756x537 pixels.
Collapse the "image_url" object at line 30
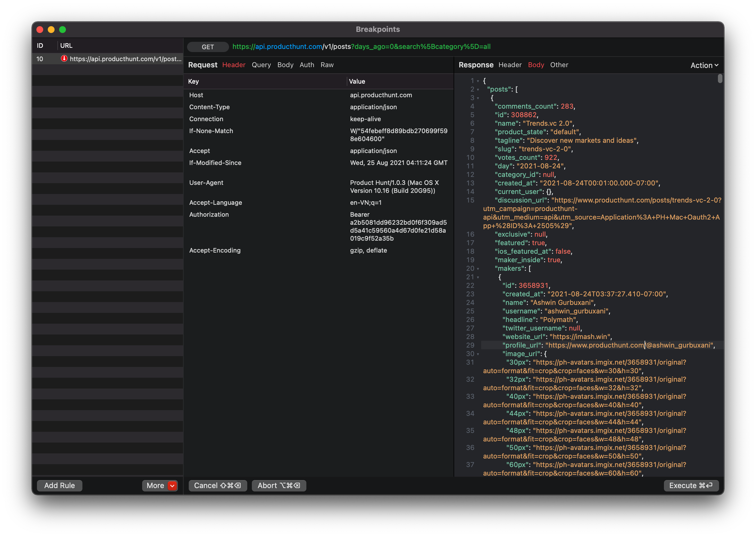pyautogui.click(x=478, y=354)
